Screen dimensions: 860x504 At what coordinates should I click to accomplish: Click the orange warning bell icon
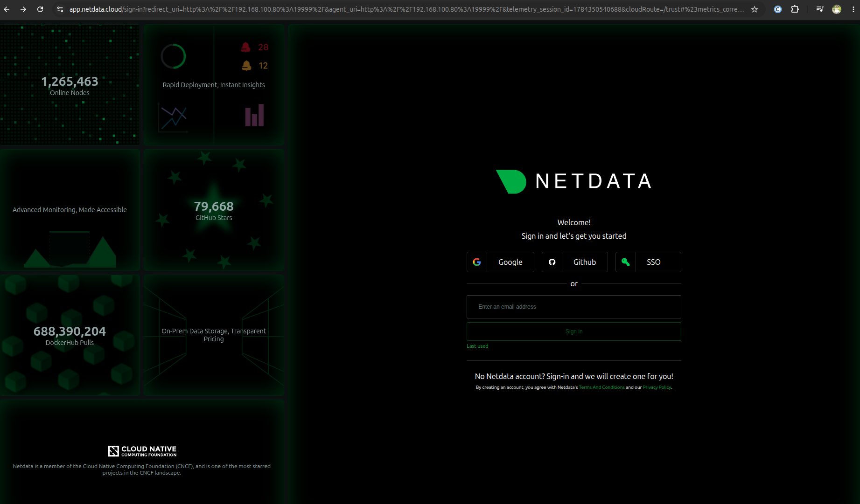pos(246,66)
